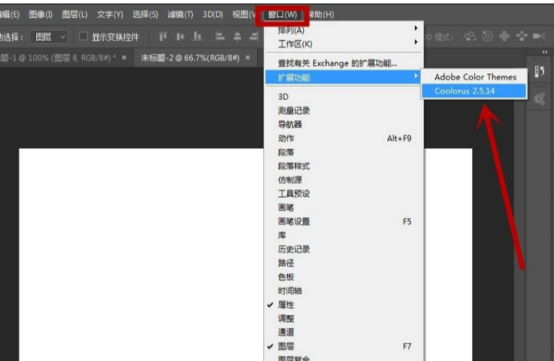Click 3D roll object icon
Screen dimensions: 554x361
[x=488, y=36]
